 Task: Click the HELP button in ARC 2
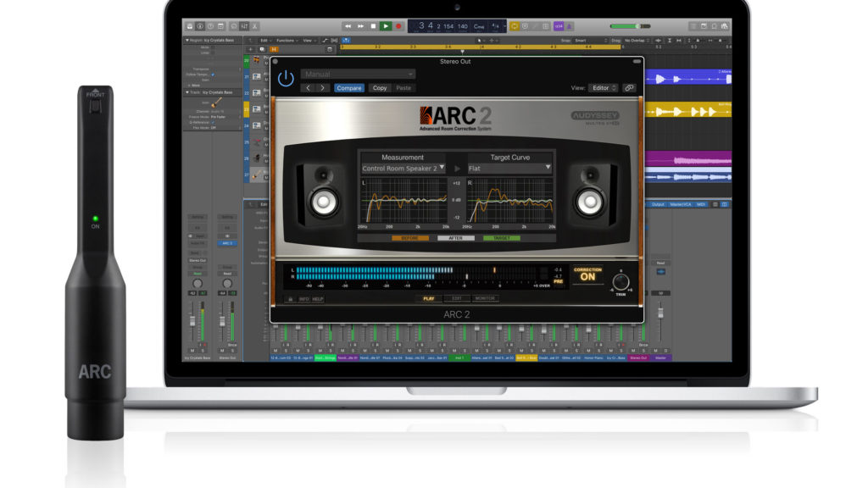click(318, 299)
